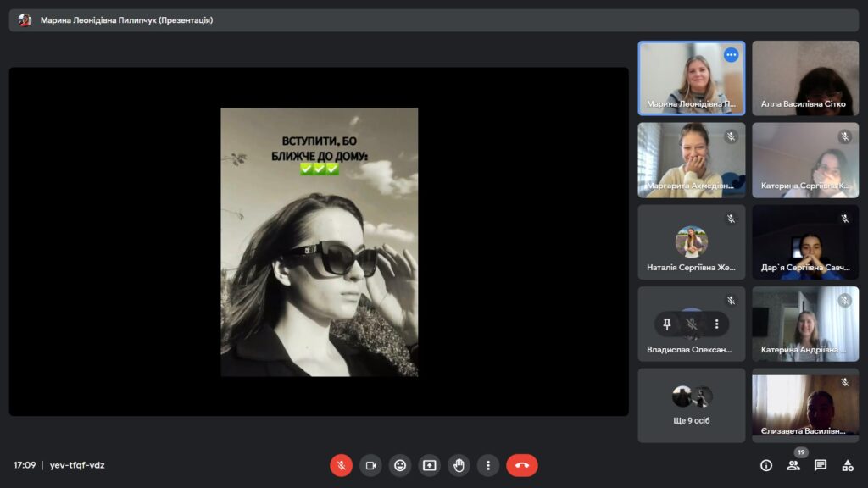868x488 pixels.
Task: Pin Владислав's tile
Action: [x=667, y=324]
